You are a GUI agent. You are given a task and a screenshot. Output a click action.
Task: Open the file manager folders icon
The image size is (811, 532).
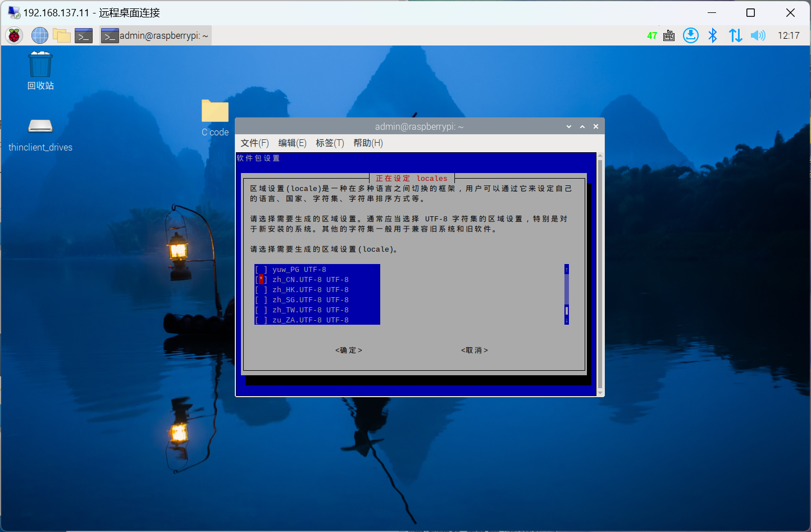coord(62,35)
